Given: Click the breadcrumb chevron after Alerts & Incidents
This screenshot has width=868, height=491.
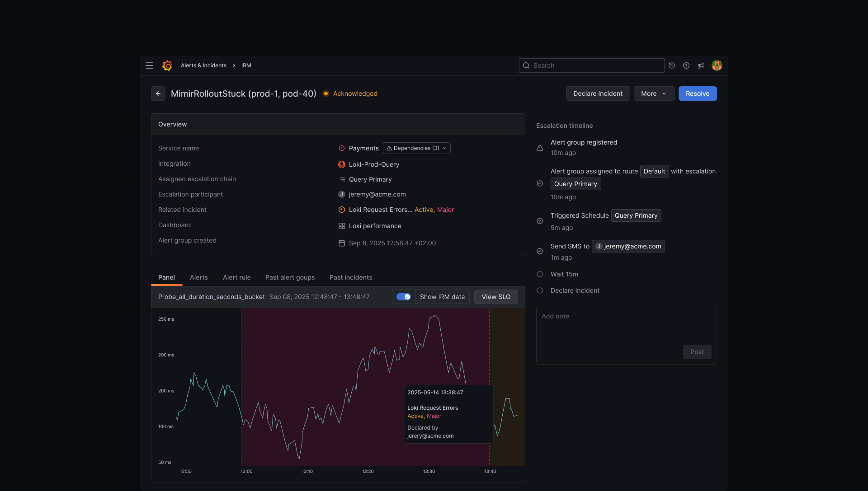Looking at the screenshot, I should coord(234,65).
